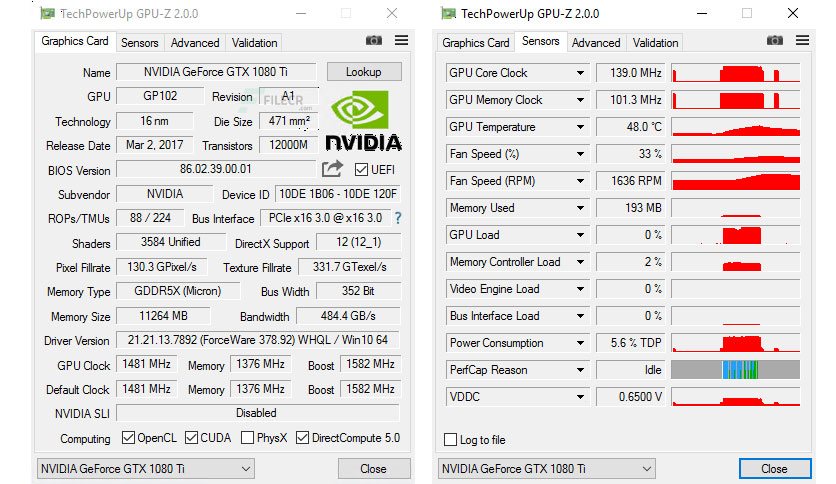836x484 pixels.
Task: Toggle the DirectCompute 5.0 checkbox
Action: tap(302, 438)
